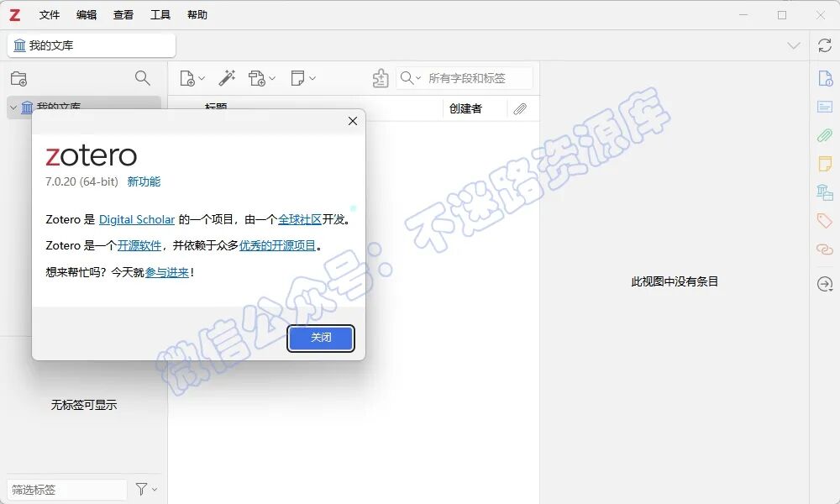Open the 开源软件 link
The width and height of the screenshot is (840, 504).
tap(139, 245)
